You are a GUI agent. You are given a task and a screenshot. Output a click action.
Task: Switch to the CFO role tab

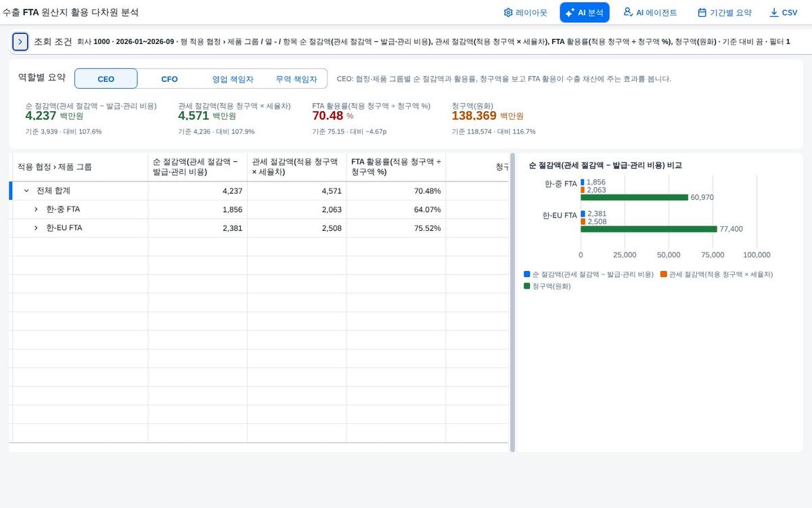click(169, 79)
